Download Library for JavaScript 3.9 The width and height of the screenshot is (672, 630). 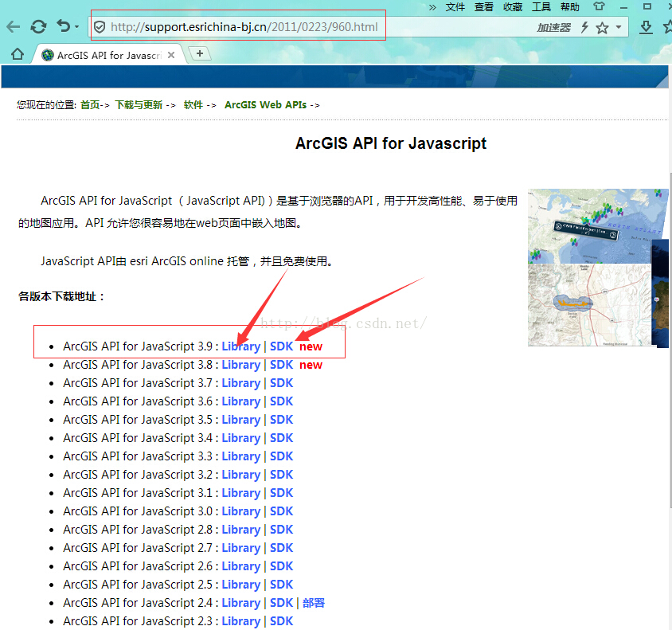241,346
